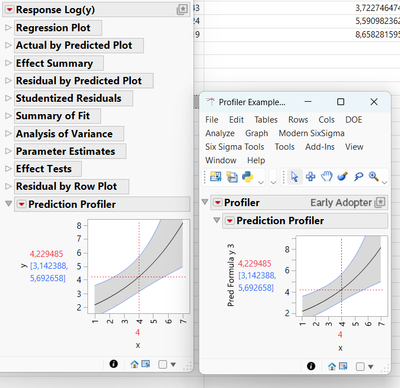Select the hand grabber tool
Screen dimensions: 400x388
[x=327, y=176]
